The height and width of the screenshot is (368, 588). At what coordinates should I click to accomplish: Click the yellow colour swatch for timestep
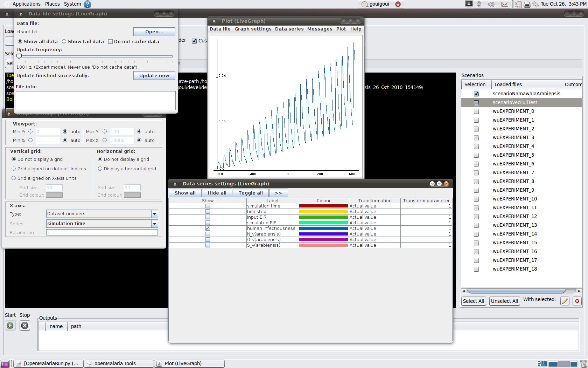coord(323,212)
